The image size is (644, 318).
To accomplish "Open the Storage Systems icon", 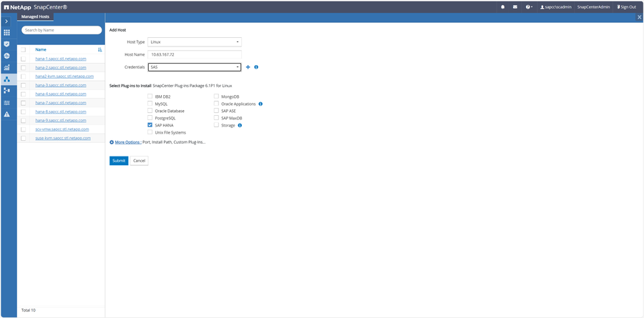I will pos(6,91).
